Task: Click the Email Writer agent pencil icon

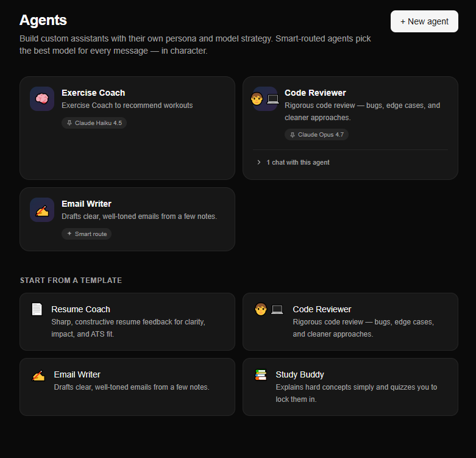Action: point(42,210)
